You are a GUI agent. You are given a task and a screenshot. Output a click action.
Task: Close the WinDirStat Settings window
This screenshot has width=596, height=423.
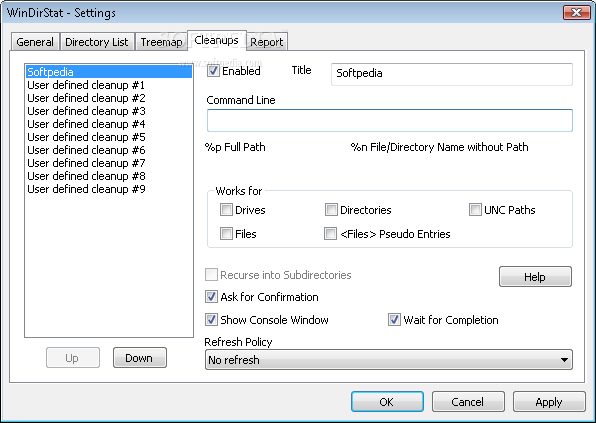coord(577,13)
